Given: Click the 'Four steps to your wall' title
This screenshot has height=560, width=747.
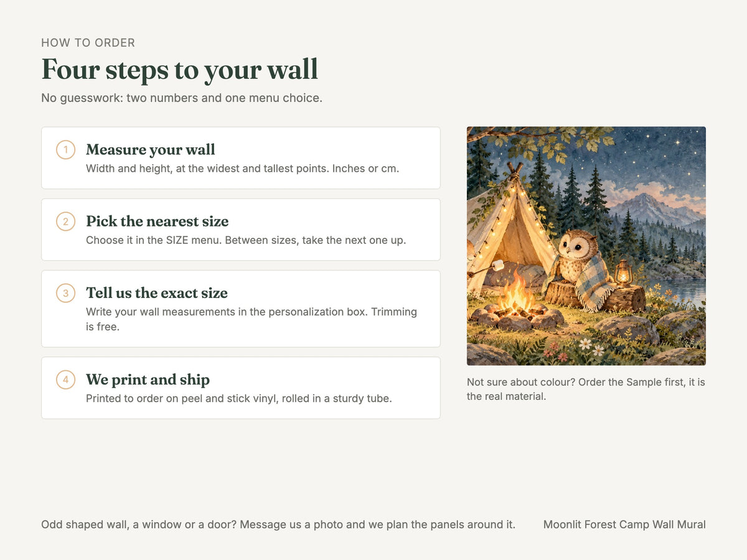Looking at the screenshot, I should pyautogui.click(x=180, y=69).
